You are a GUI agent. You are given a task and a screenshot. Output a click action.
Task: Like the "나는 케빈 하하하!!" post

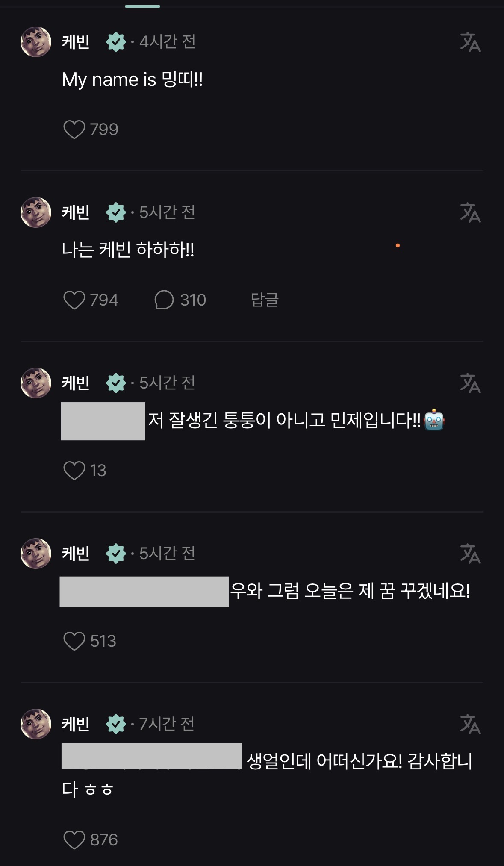pos(74,300)
